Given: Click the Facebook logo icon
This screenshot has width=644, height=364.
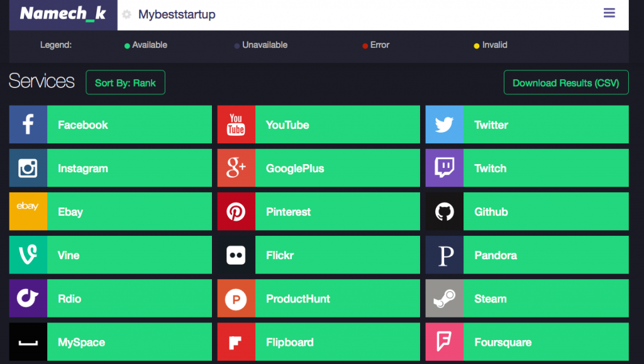Looking at the screenshot, I should pyautogui.click(x=28, y=124).
